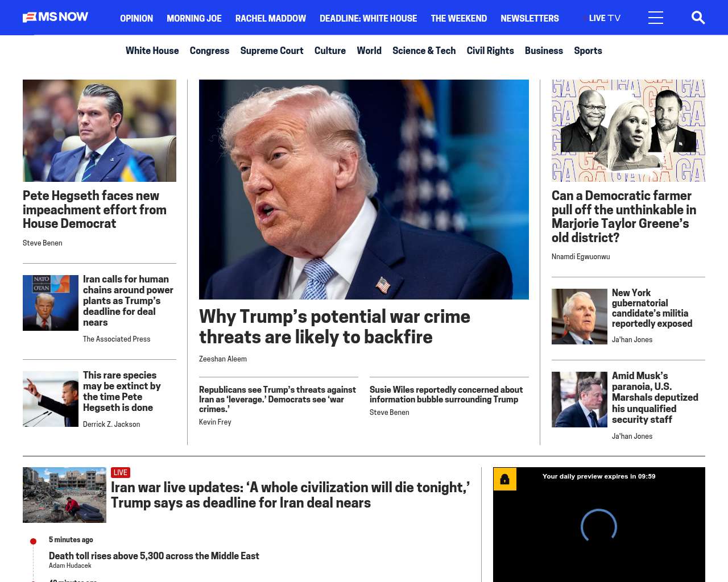Read Iran war live updates headline

click(x=290, y=495)
